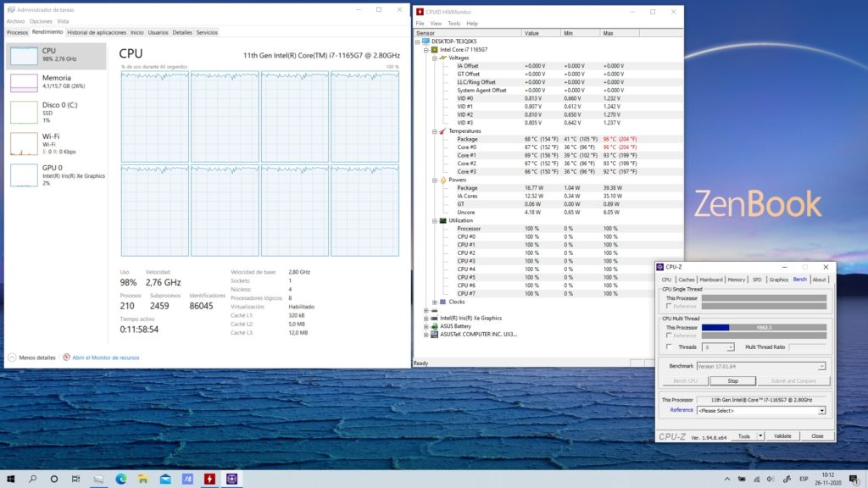Click the Intel Core i7 1165G7 chip icon

435,50
